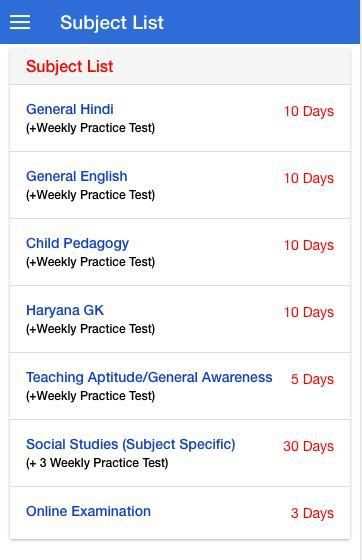Click the + 3 Weekly Practice Test note
Screen dimensions: 362x560
[97, 463]
